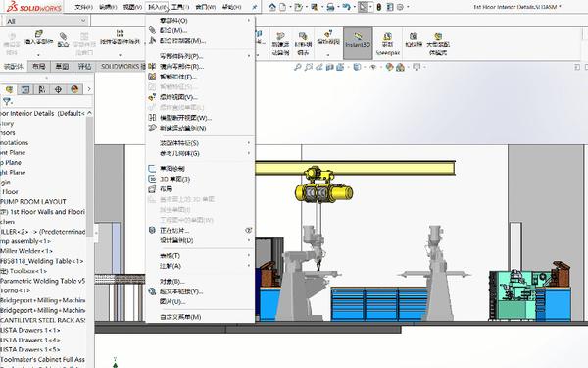Open the Tools (T) menu in menu bar
Viewport: 588px width, 368px height.
click(x=180, y=7)
